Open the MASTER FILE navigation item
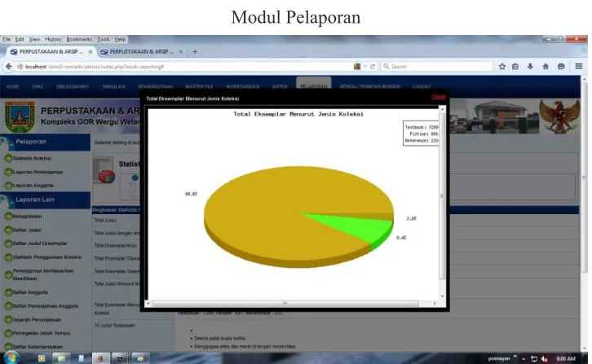Image resolution: width=592 pixels, height=364 pixels. pyautogui.click(x=199, y=86)
